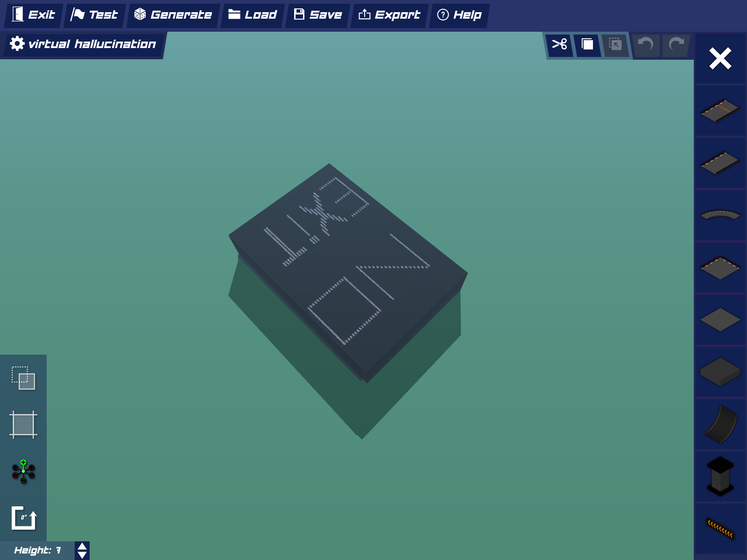
Task: Close the block palette with X
Action: tap(720, 59)
